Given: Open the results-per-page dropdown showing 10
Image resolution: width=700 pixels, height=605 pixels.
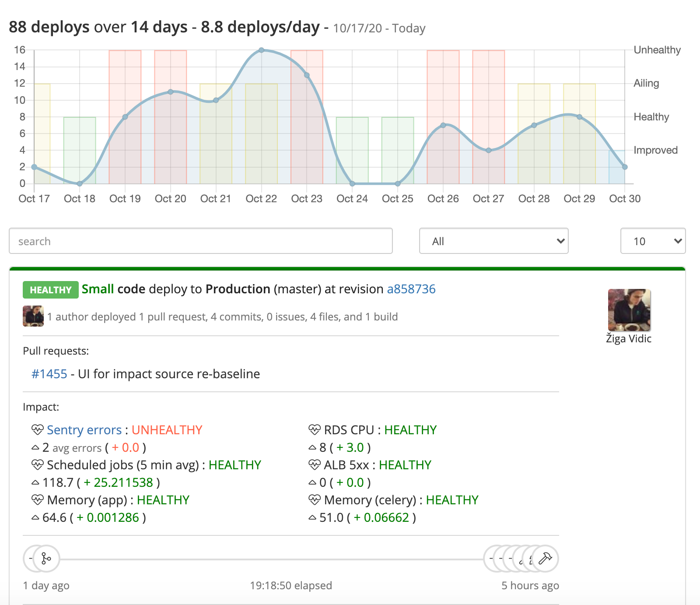Looking at the screenshot, I should coord(653,241).
